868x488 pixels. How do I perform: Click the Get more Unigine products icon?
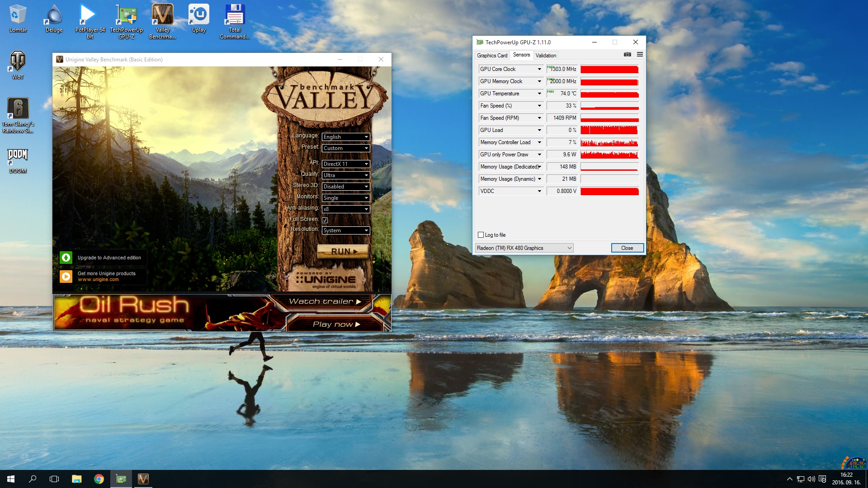[x=66, y=276]
